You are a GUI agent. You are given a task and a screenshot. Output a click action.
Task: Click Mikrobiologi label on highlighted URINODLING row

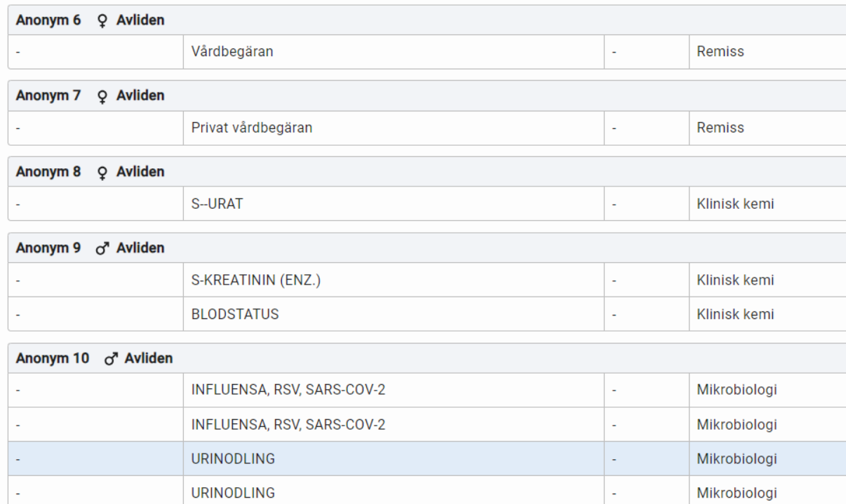point(737,459)
